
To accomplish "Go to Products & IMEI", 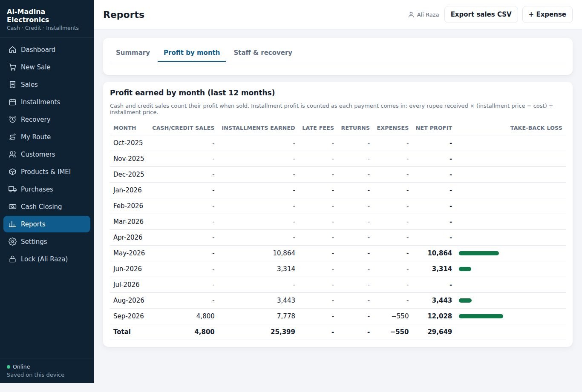I will pyautogui.click(x=47, y=172).
